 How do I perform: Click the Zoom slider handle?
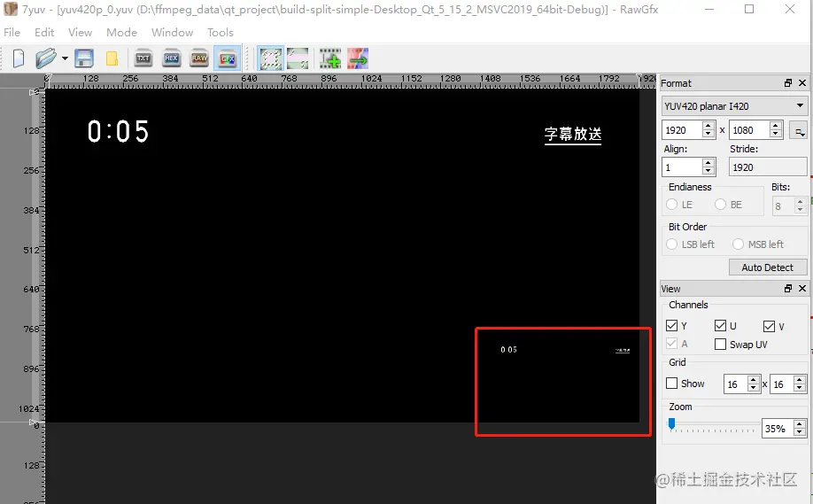click(672, 424)
